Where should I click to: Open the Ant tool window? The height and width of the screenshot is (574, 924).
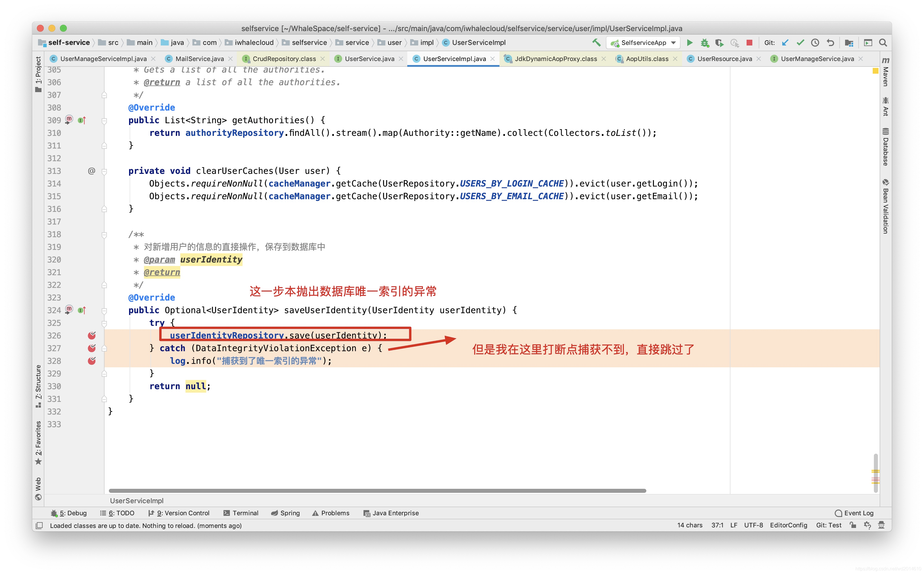click(885, 106)
